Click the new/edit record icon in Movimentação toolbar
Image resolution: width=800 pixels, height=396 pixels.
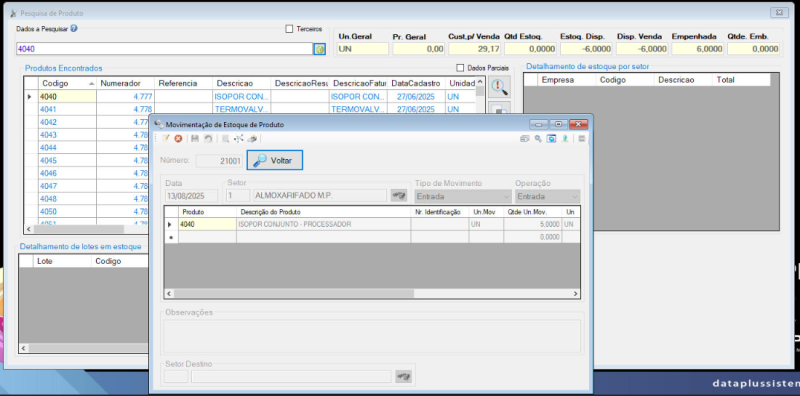[165, 139]
